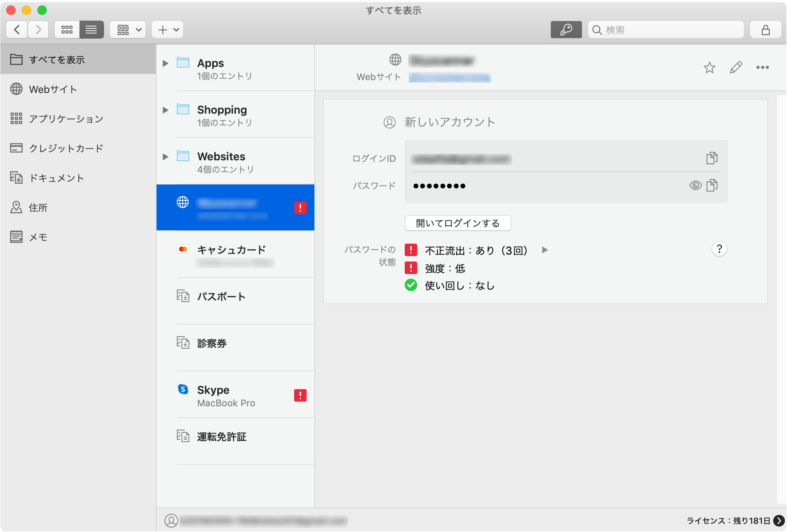Click the 強度：低 warning icon
This screenshot has height=532, width=788.
(x=411, y=268)
